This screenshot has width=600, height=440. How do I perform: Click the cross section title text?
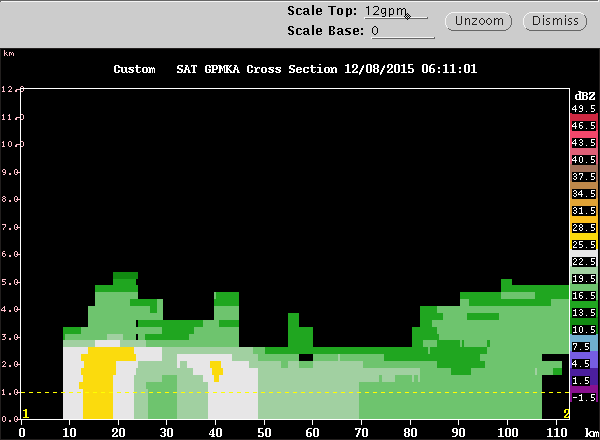pyautogui.click(x=295, y=69)
